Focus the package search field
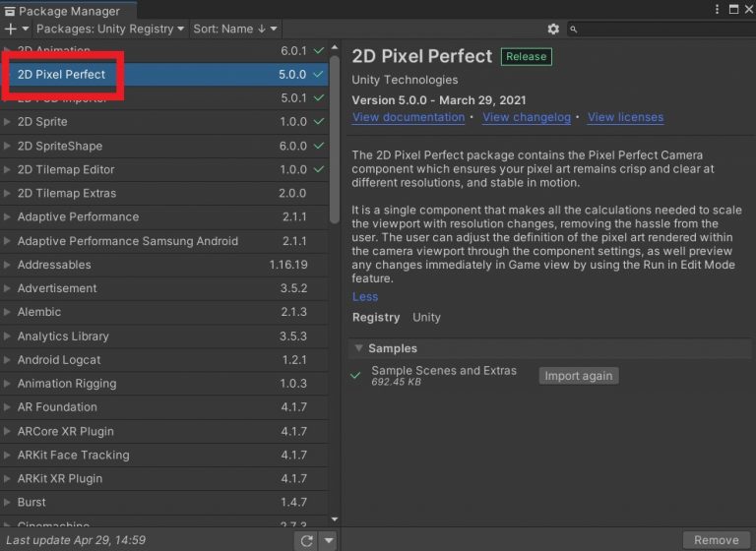 click(661, 30)
